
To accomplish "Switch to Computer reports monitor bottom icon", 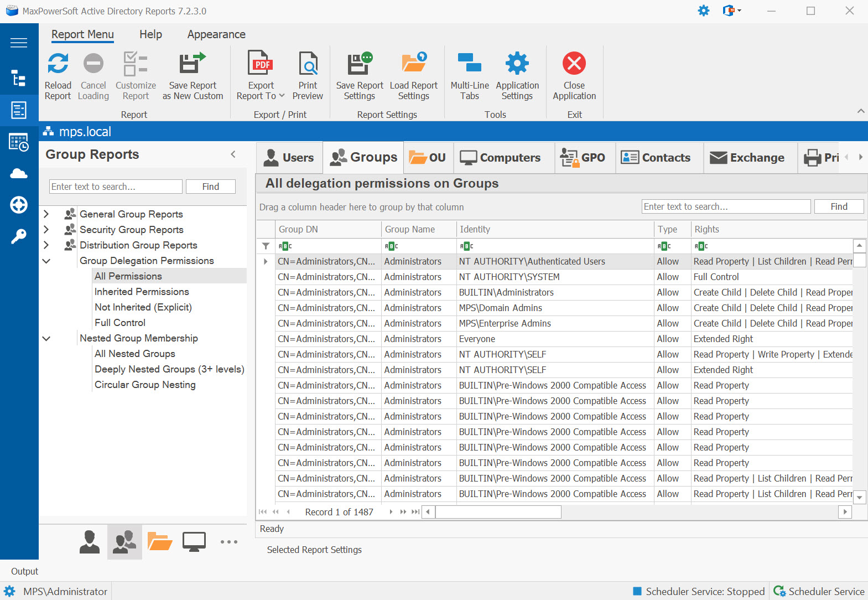I will click(x=194, y=542).
